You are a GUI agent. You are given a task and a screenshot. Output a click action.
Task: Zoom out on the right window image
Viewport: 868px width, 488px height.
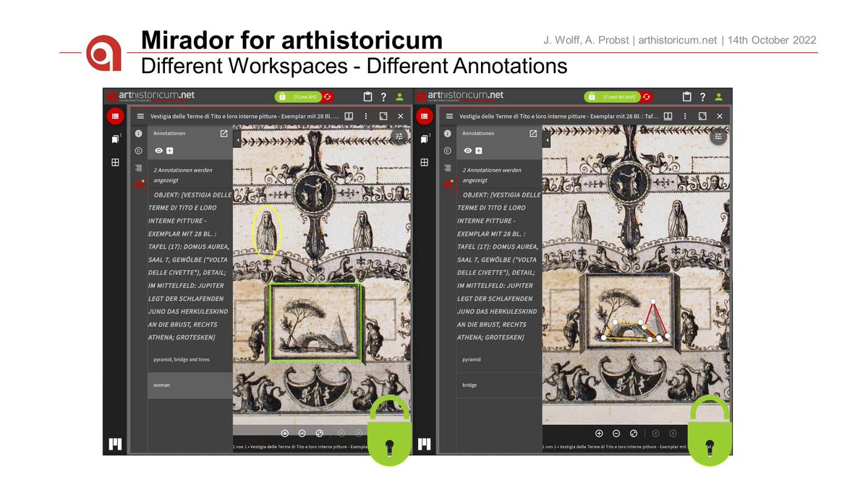(616, 433)
